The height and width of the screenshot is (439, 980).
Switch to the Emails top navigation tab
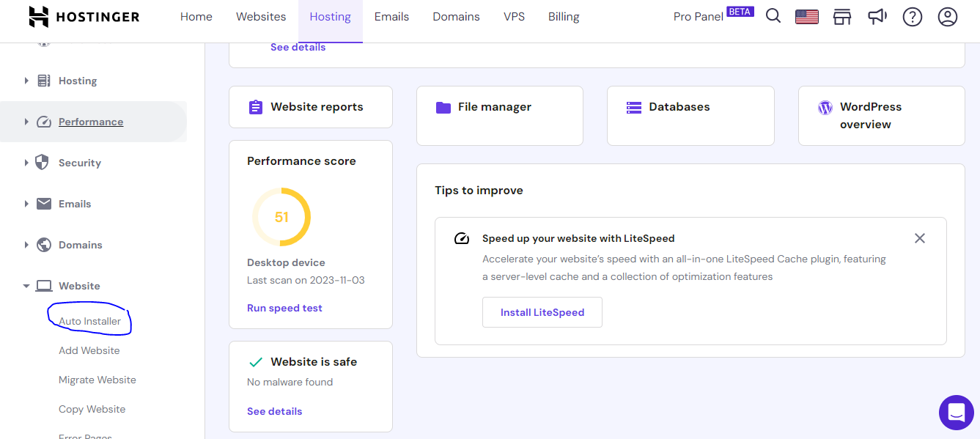tap(391, 16)
